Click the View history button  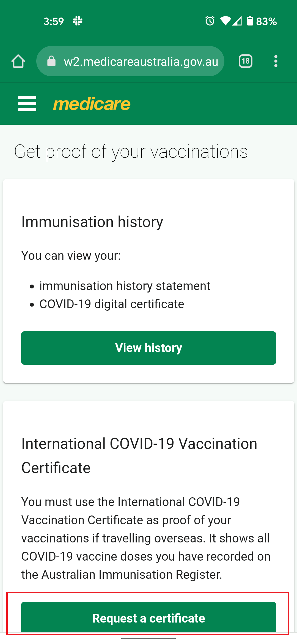click(148, 348)
